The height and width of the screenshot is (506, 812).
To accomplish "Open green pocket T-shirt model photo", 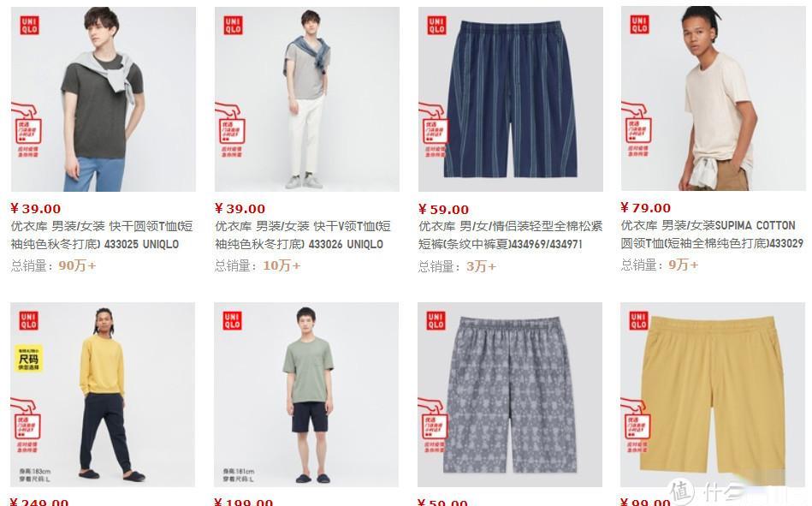I will click(306, 395).
